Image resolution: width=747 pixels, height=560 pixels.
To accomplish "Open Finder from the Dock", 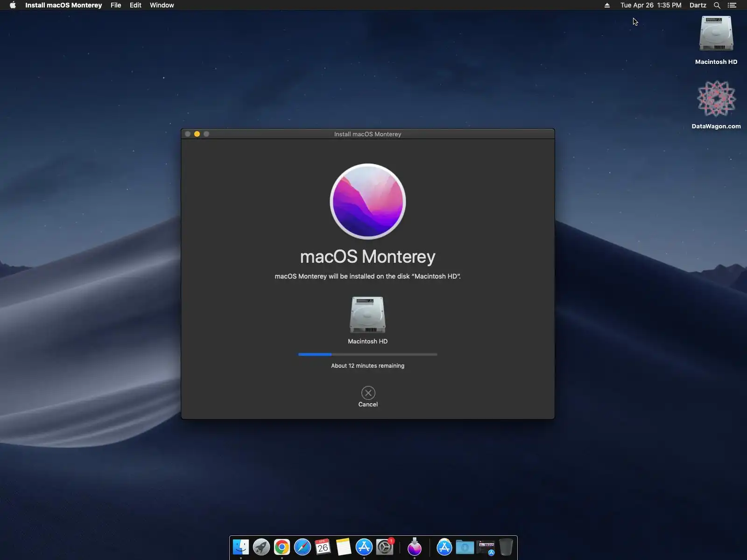I will (241, 547).
